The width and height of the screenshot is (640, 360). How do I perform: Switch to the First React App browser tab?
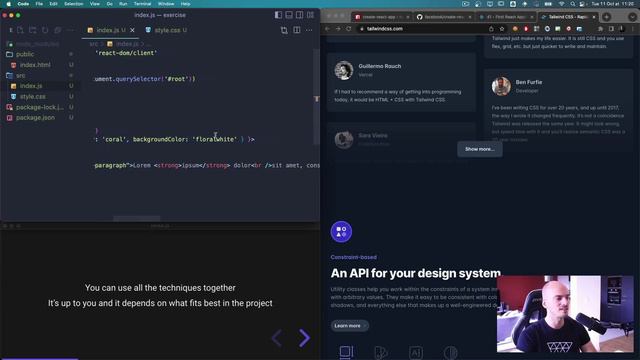(x=505, y=17)
